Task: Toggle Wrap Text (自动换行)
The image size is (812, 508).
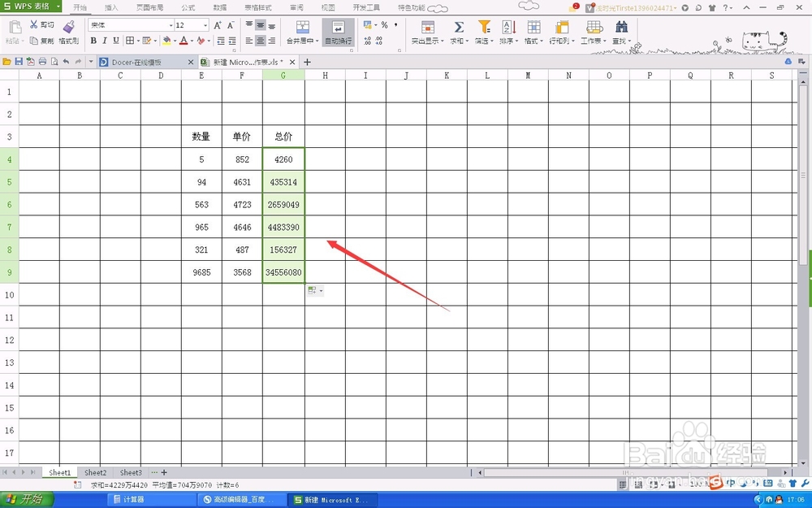Action: tap(338, 33)
